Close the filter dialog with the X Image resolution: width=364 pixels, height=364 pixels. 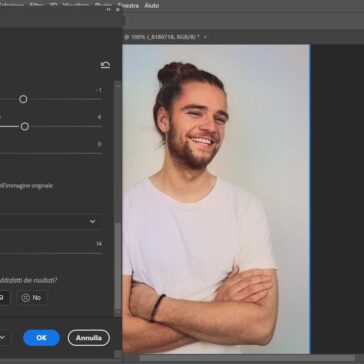pos(118,10)
